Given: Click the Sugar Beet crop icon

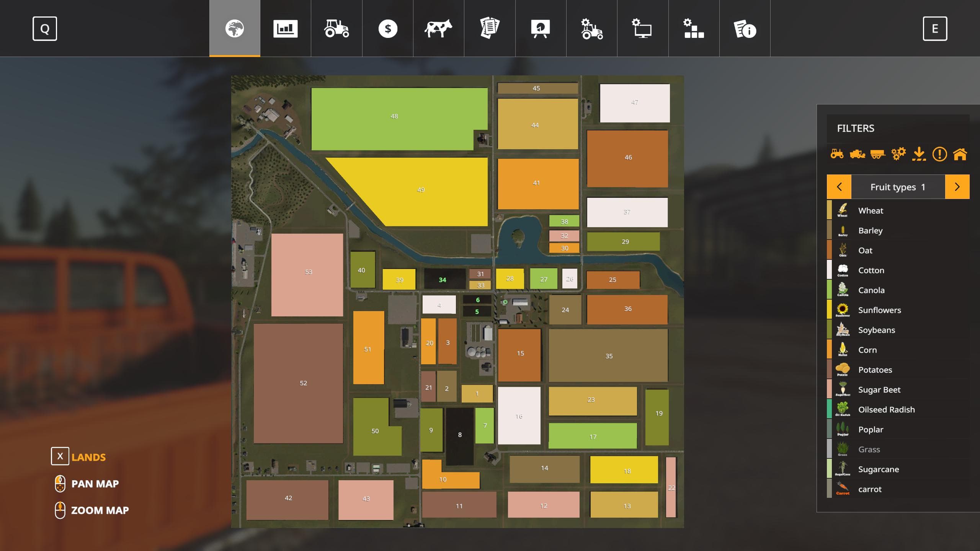Looking at the screenshot, I should pos(843,390).
